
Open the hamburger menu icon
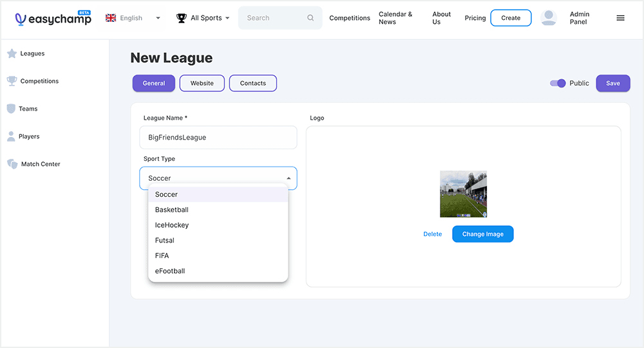click(x=620, y=18)
